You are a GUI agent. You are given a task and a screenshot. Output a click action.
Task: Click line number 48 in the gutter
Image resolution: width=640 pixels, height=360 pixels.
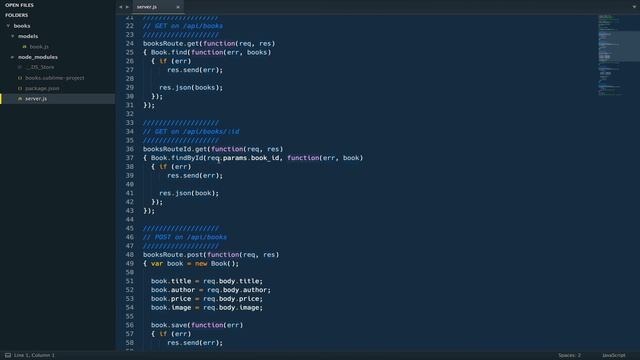tap(129, 255)
